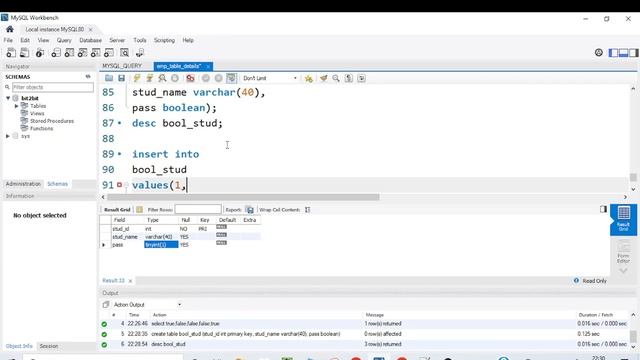Click the output panel vertical scrollbar thumb
The height and width of the screenshot is (360, 640).
click(633, 337)
